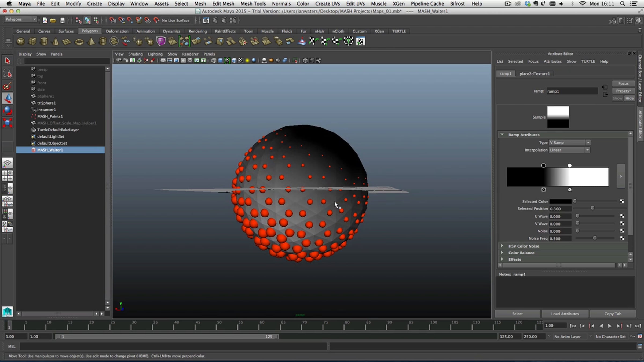Delete the left ramp color entry box
This screenshot has width=644, height=362.
click(543, 190)
